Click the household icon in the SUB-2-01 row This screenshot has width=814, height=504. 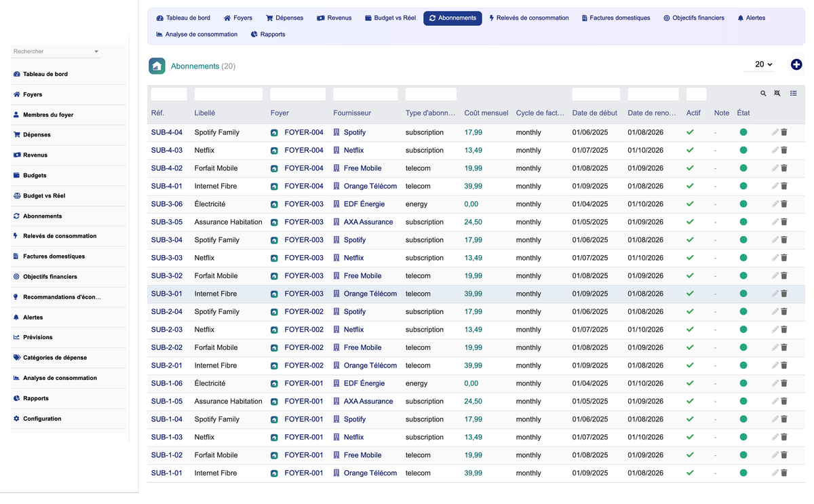click(274, 366)
